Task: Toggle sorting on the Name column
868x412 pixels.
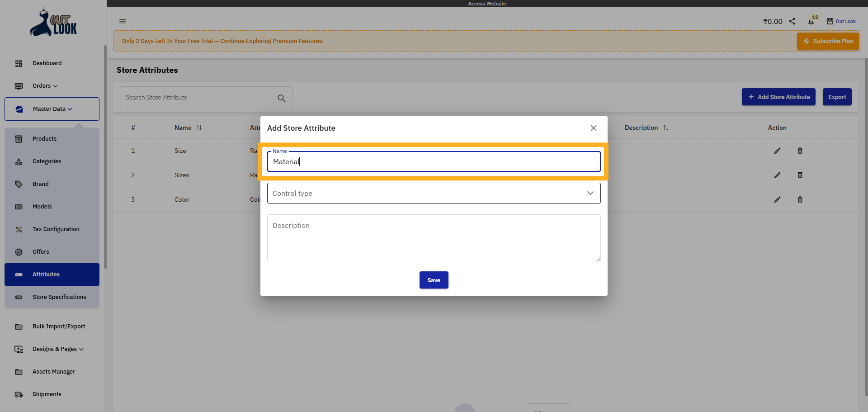Action: click(x=199, y=128)
